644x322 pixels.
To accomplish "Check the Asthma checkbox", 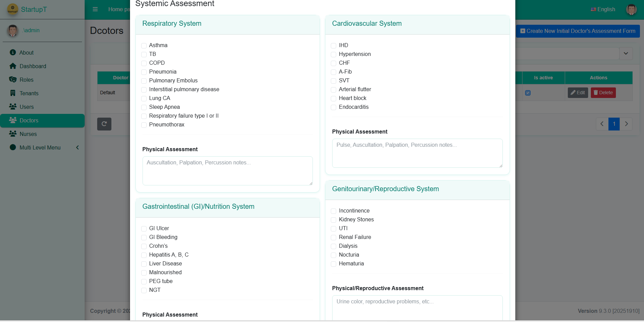I will pos(144,45).
